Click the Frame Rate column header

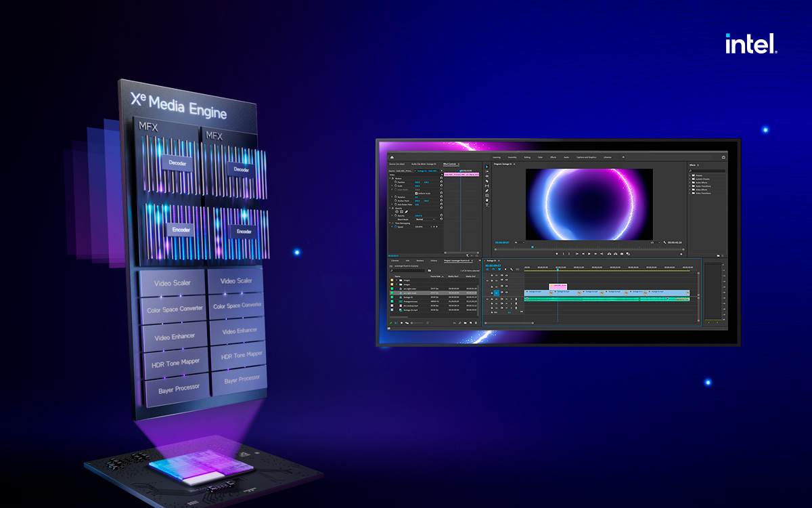(434, 276)
